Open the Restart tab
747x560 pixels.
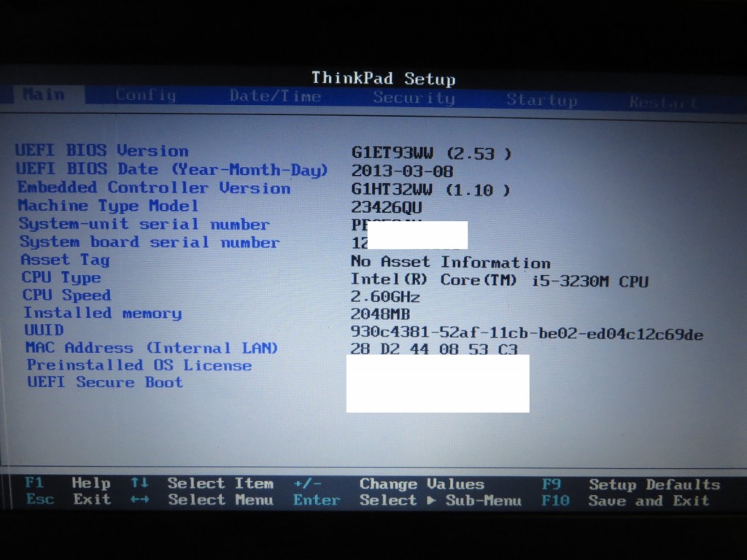pos(662,102)
